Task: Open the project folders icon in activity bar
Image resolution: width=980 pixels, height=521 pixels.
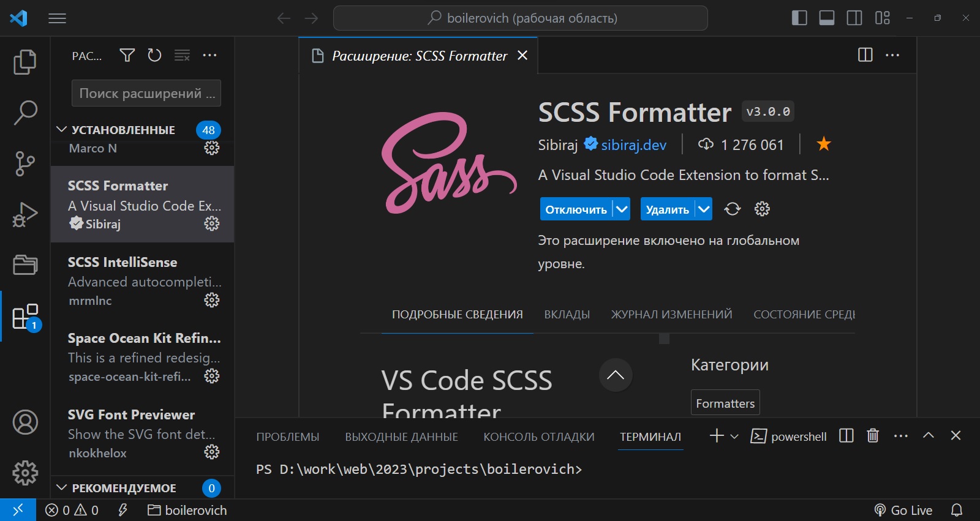Action: tap(25, 264)
